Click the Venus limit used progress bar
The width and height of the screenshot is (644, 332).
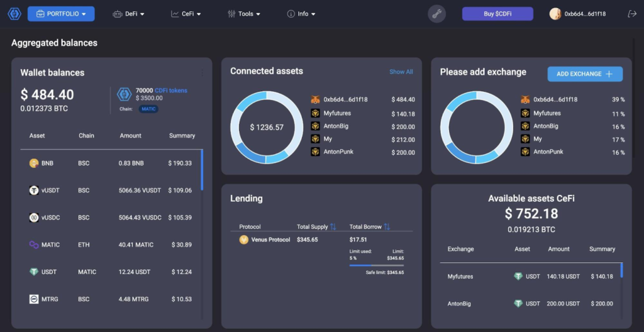click(x=376, y=265)
